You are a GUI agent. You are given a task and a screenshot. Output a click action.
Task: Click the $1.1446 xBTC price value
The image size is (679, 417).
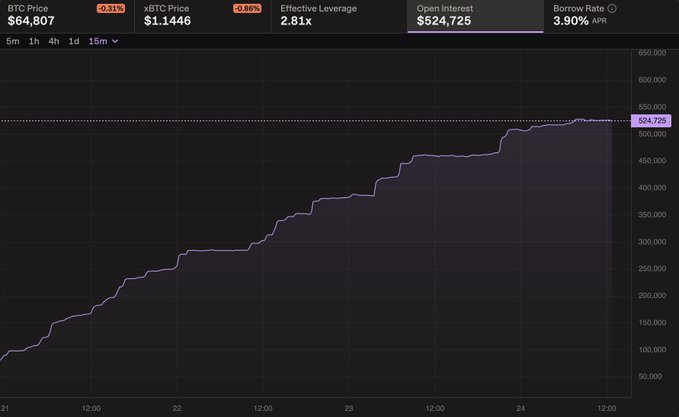click(x=167, y=21)
